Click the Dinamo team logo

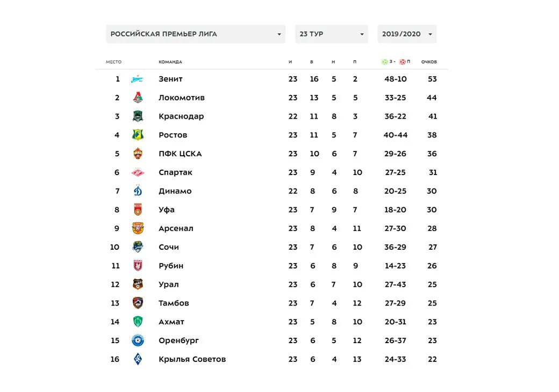[138, 191]
